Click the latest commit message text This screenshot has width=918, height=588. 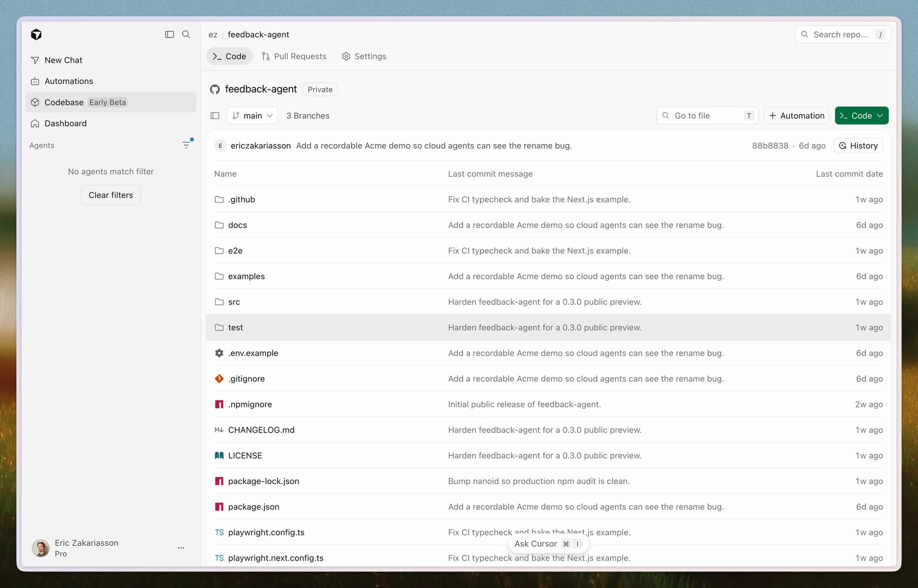pyautogui.click(x=434, y=146)
